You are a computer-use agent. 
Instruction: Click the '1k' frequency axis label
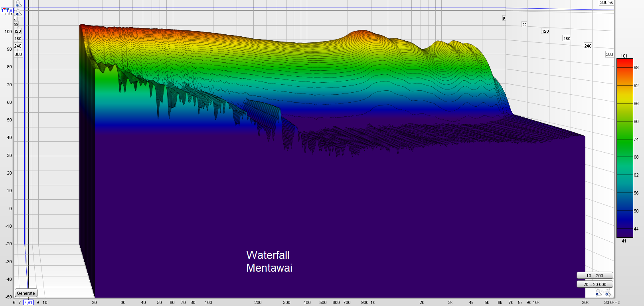point(373,302)
